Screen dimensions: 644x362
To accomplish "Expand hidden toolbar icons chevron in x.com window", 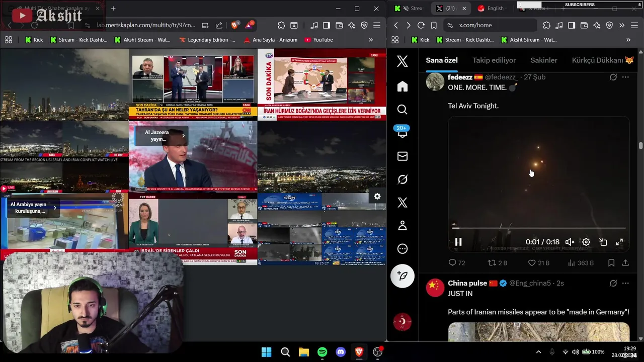I will coord(622,25).
